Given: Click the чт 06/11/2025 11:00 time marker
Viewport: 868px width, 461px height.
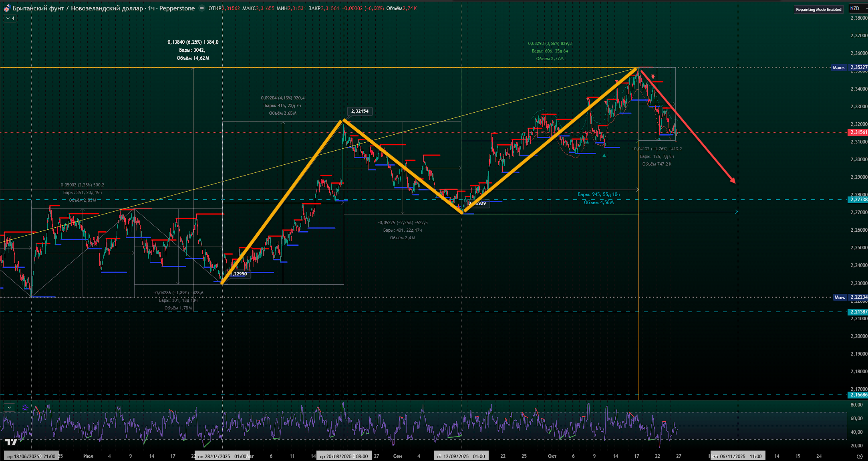Looking at the screenshot, I should tap(738, 456).
